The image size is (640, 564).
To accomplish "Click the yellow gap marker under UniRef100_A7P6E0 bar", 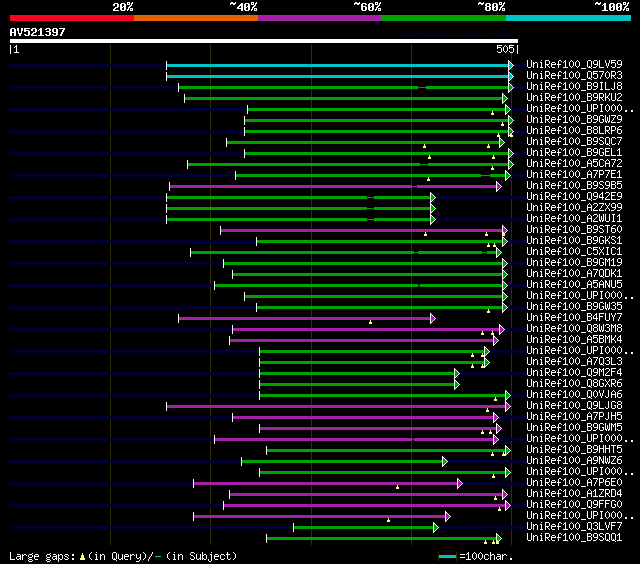I will [x=398, y=487].
